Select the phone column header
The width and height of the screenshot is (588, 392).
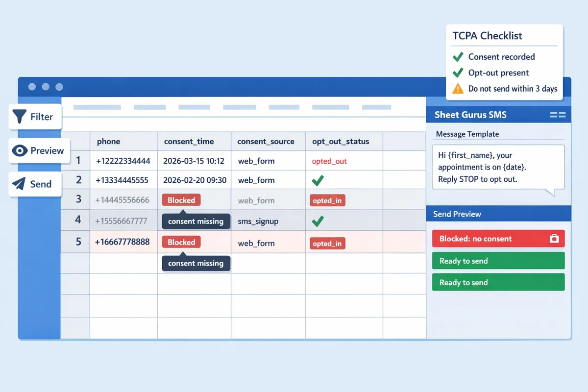[x=108, y=141]
